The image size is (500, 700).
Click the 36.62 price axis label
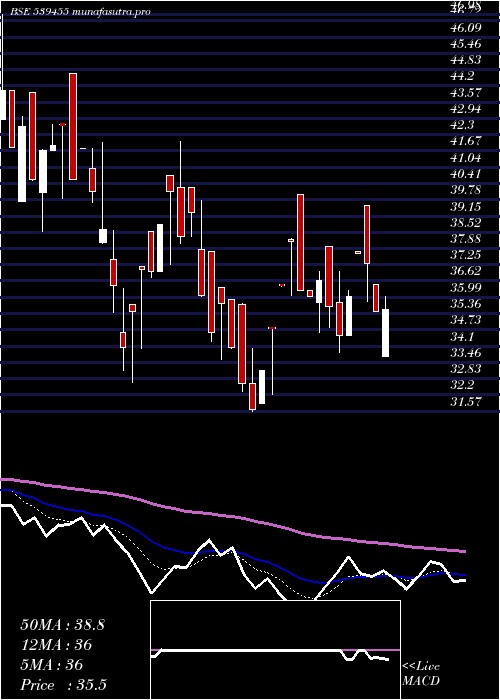(466, 271)
